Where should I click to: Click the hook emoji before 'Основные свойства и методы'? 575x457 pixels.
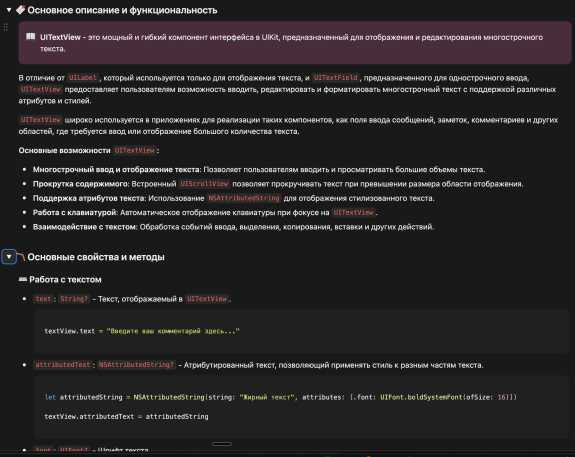(x=21, y=257)
